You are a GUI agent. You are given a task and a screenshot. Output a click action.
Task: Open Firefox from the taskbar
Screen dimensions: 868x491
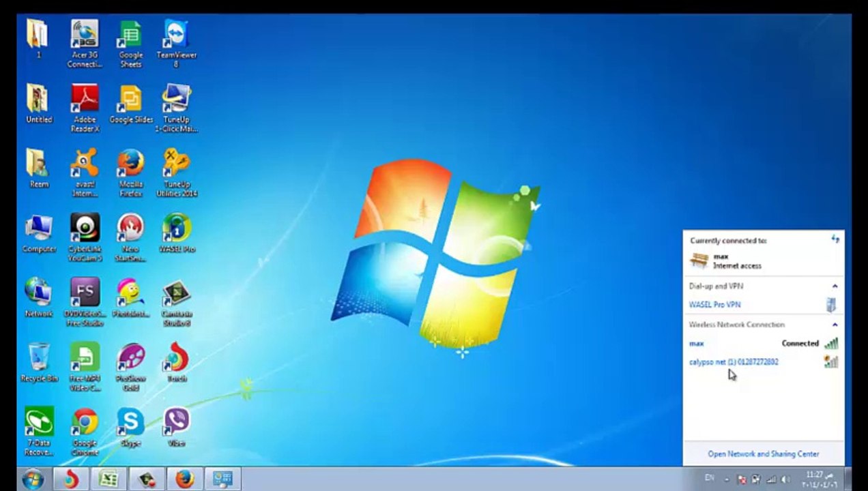(184, 479)
